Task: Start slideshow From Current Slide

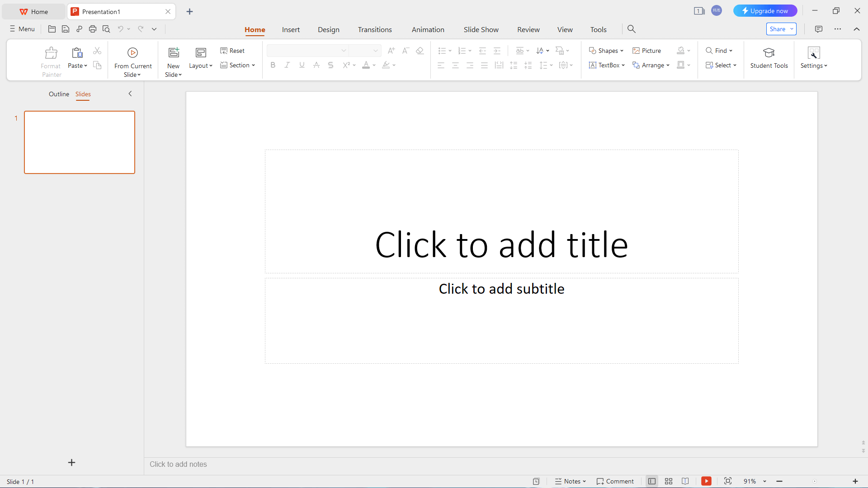Action: pos(132,60)
